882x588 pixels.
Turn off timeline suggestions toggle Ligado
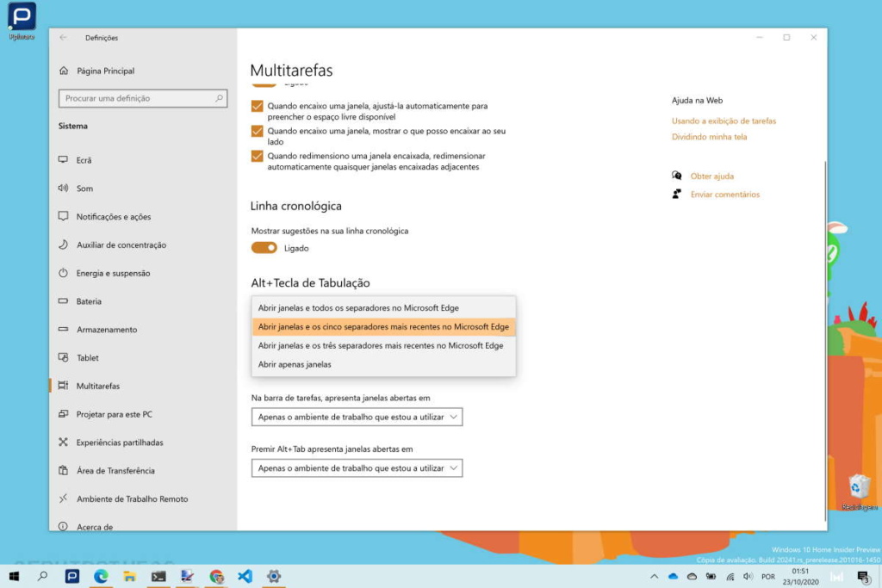[x=263, y=248]
